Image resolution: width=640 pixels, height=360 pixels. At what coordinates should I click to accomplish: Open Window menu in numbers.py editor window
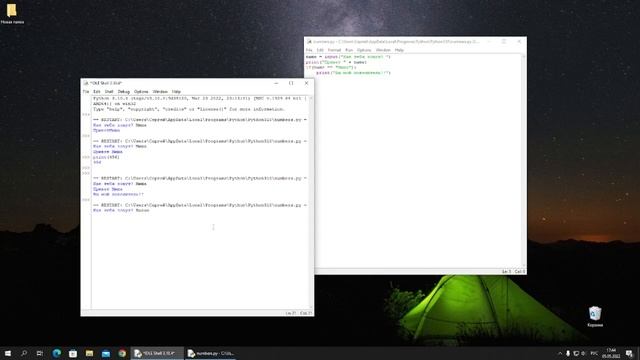pyautogui.click(x=383, y=50)
